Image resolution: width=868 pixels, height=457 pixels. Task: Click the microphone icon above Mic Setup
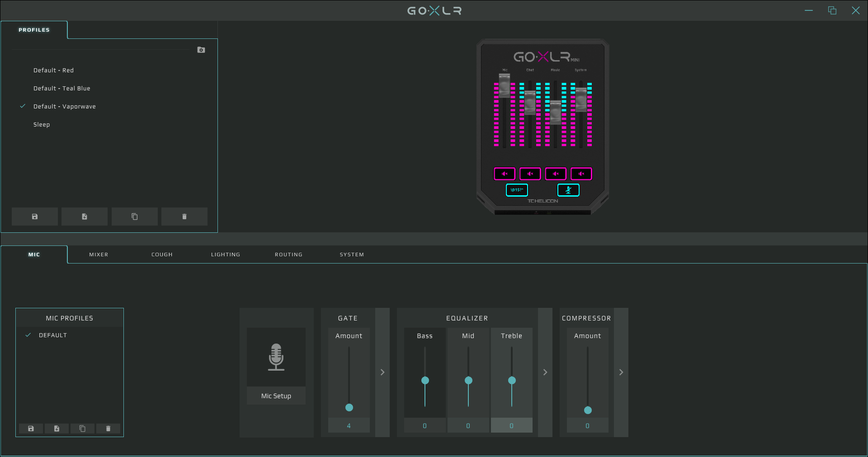tap(276, 357)
